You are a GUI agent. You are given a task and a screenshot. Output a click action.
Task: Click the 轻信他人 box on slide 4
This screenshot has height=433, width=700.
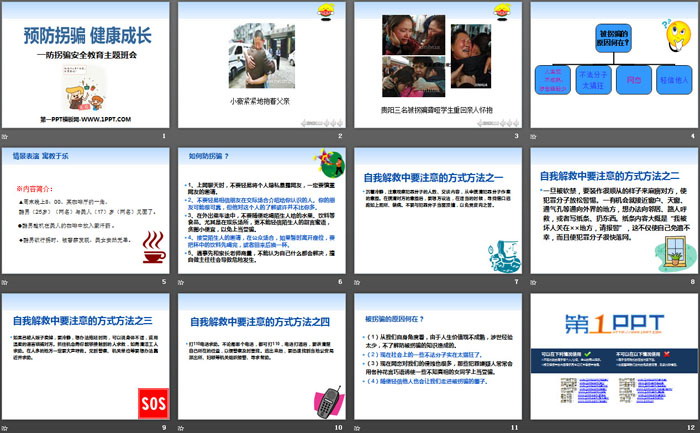point(674,76)
